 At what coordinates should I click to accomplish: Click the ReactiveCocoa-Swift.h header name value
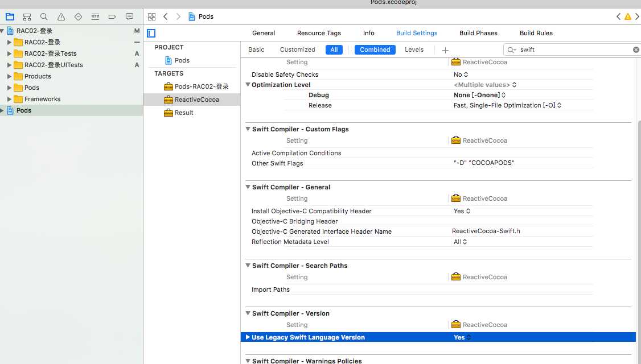(486, 231)
